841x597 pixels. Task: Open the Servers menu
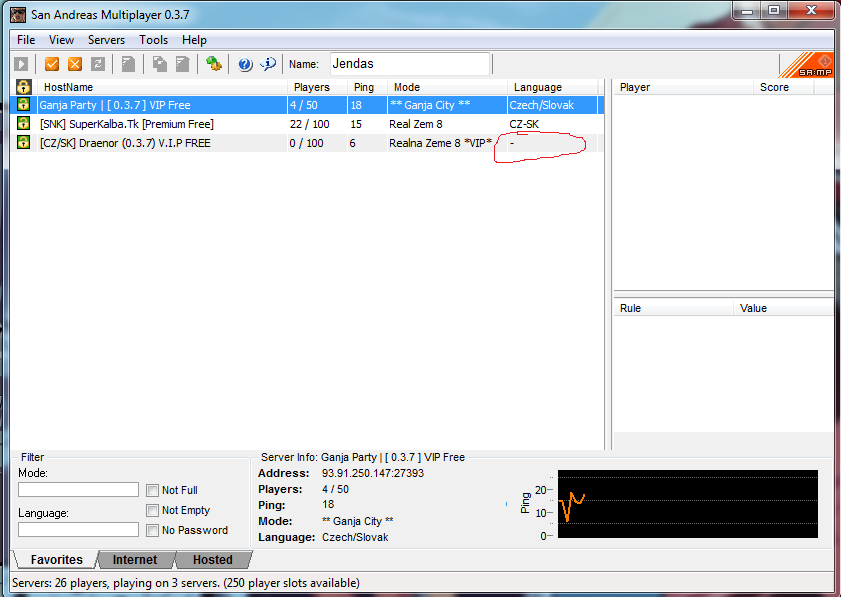106,40
